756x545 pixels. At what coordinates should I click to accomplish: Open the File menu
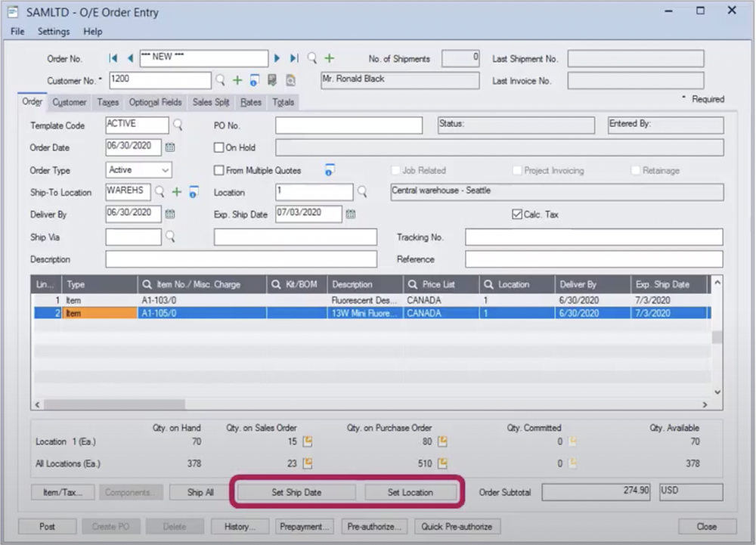(17, 31)
